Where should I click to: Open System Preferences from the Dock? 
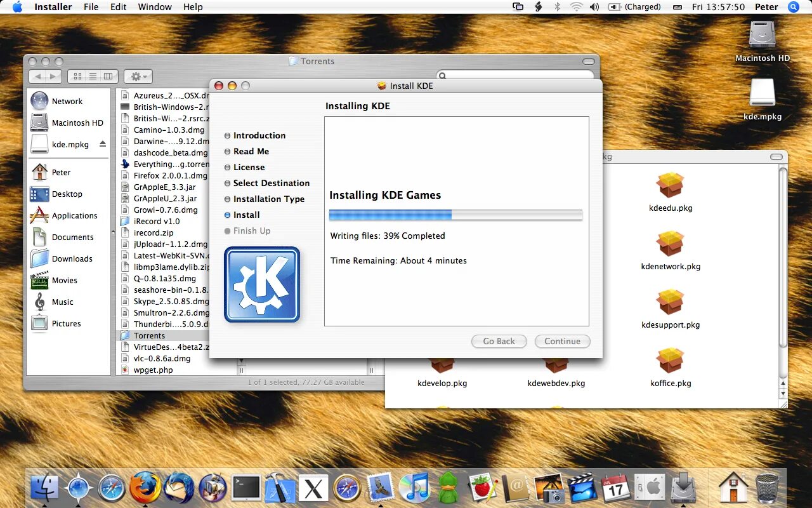[x=650, y=488]
